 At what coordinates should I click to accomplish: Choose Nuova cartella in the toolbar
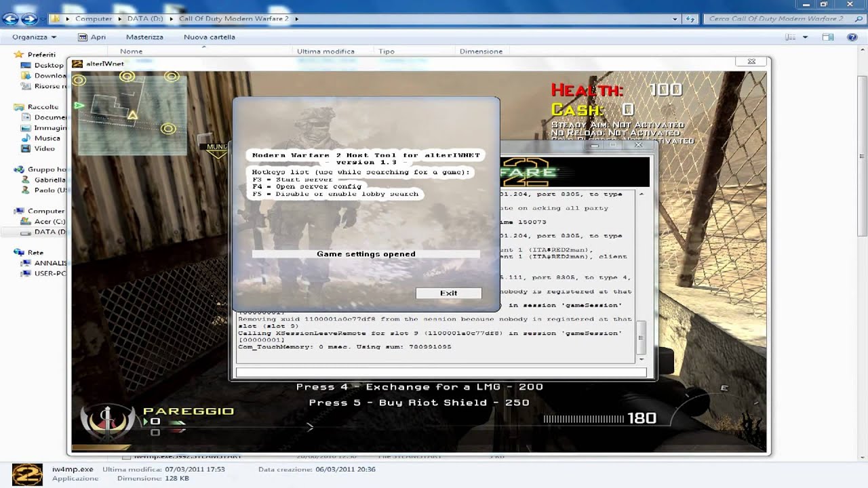tap(210, 37)
